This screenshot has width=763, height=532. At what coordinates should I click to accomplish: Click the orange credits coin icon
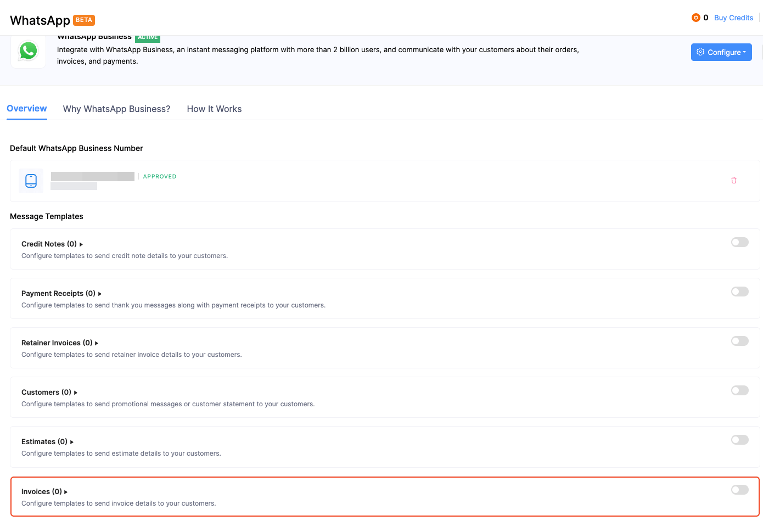(695, 18)
